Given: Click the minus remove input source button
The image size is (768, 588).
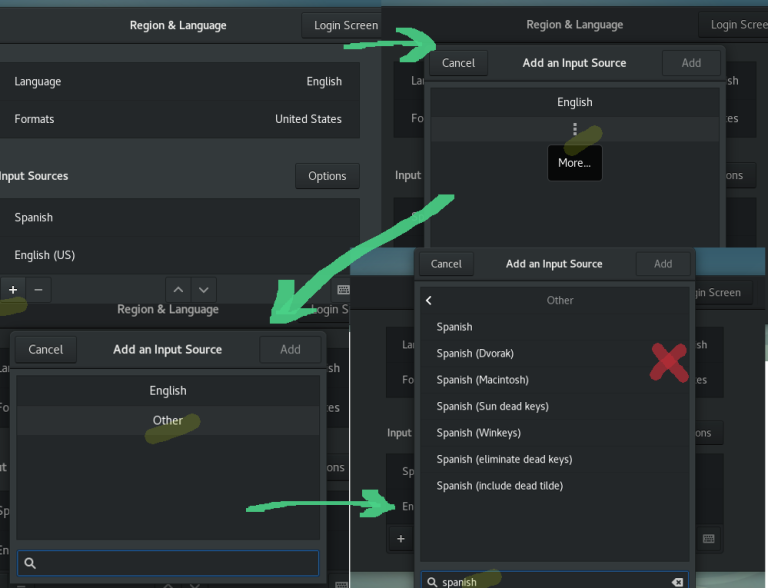Looking at the screenshot, I should tap(38, 290).
